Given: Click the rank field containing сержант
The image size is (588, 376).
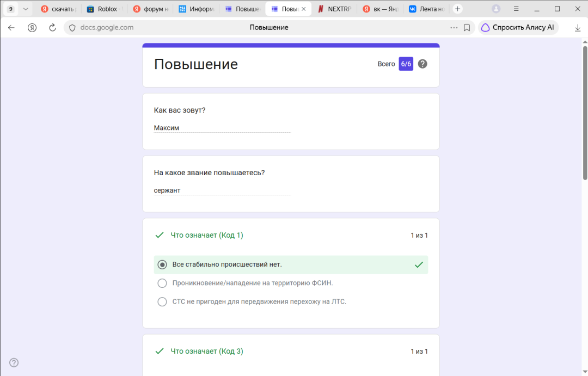Looking at the screenshot, I should pos(222,190).
